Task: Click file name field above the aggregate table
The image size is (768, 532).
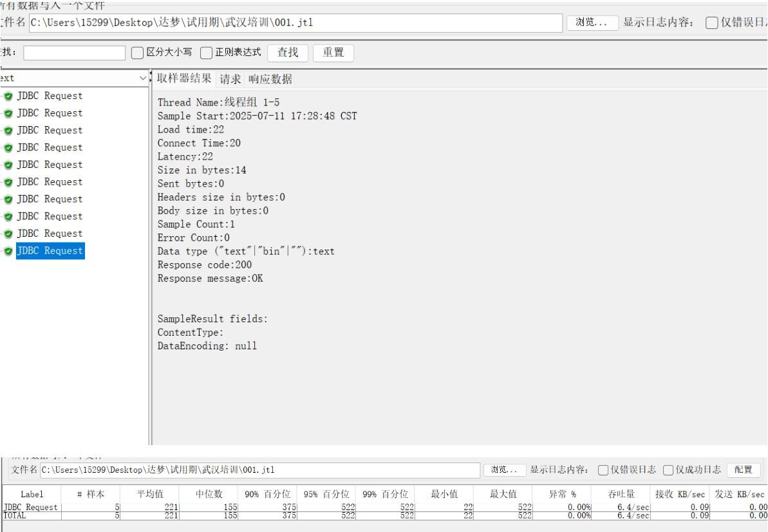Action: tap(260, 470)
